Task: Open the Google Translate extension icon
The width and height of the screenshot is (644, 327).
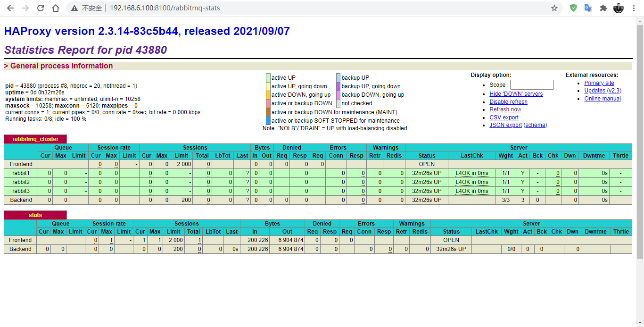Action: (588, 8)
